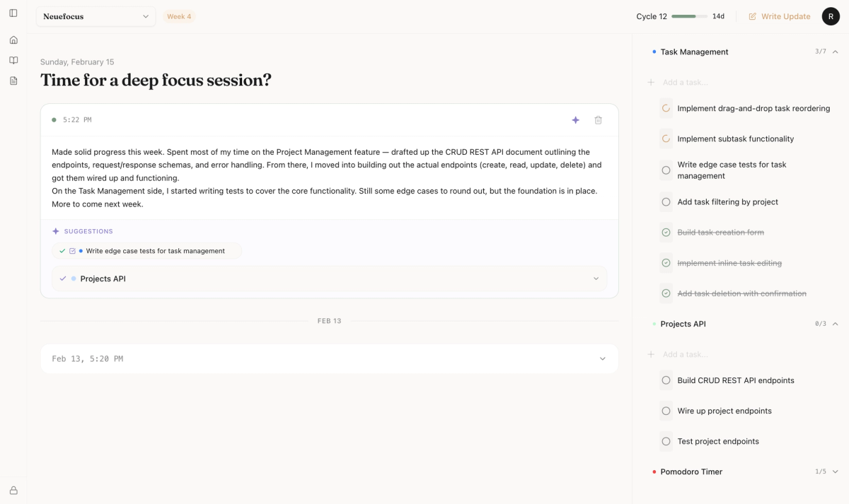
Task: Click the Add task filtering by project text
Action: [727, 201]
